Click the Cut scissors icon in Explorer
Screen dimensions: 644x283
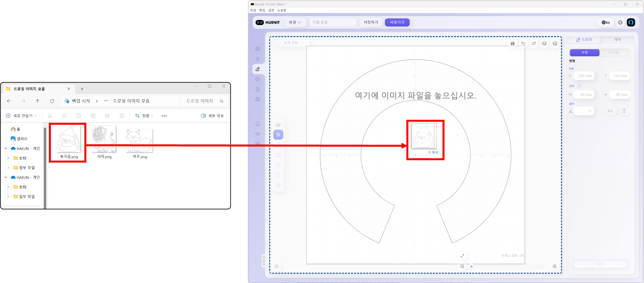pos(50,116)
